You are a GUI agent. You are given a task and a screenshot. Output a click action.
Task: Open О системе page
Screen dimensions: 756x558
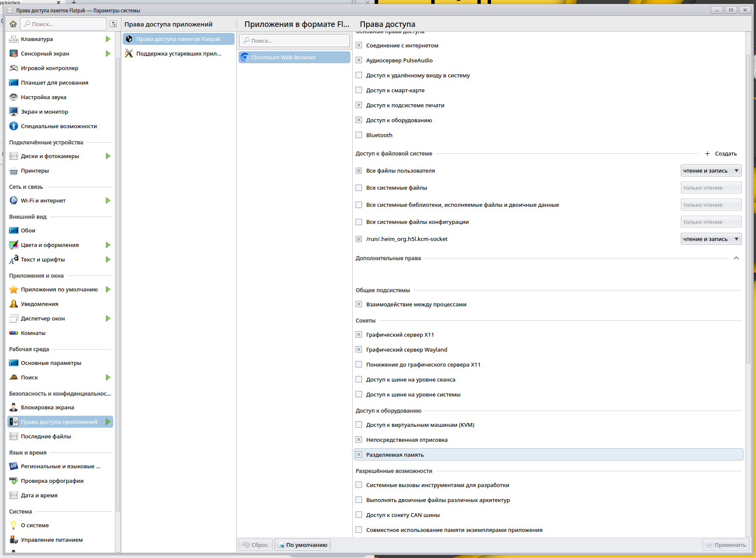(60, 525)
